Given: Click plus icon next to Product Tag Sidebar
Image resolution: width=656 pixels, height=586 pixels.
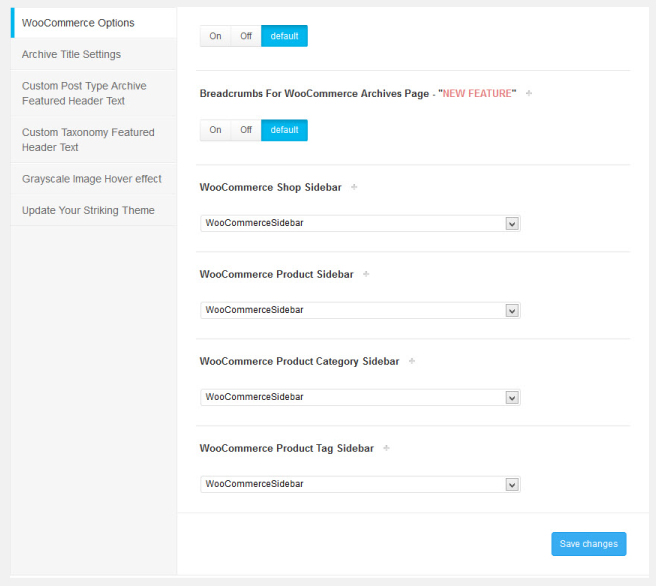Looking at the screenshot, I should (x=386, y=448).
